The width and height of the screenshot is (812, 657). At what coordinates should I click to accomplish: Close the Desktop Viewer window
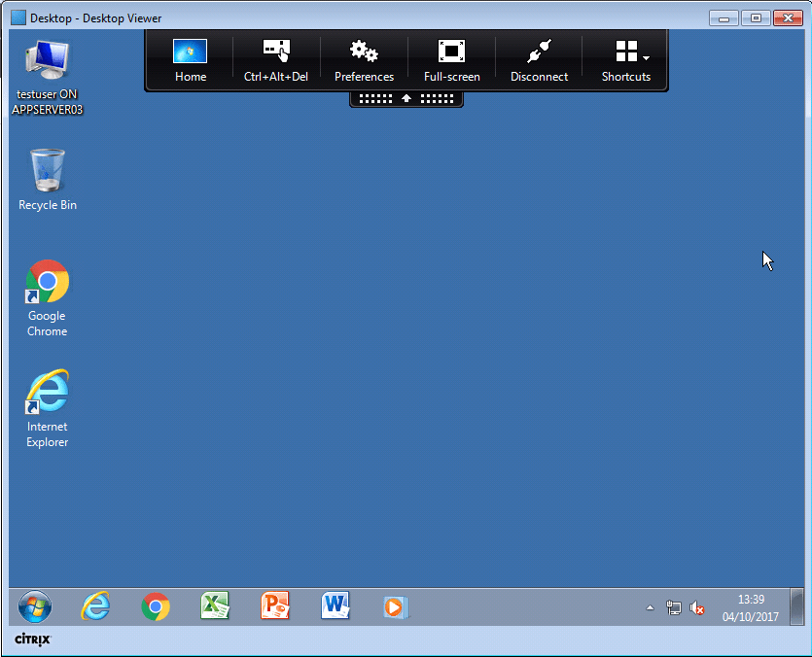click(788, 18)
